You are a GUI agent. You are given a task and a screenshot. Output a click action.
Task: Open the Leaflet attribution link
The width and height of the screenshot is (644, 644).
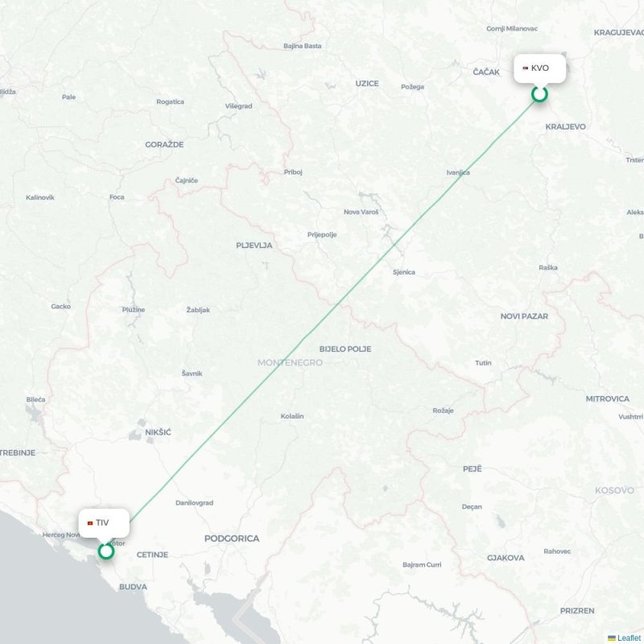click(630, 638)
